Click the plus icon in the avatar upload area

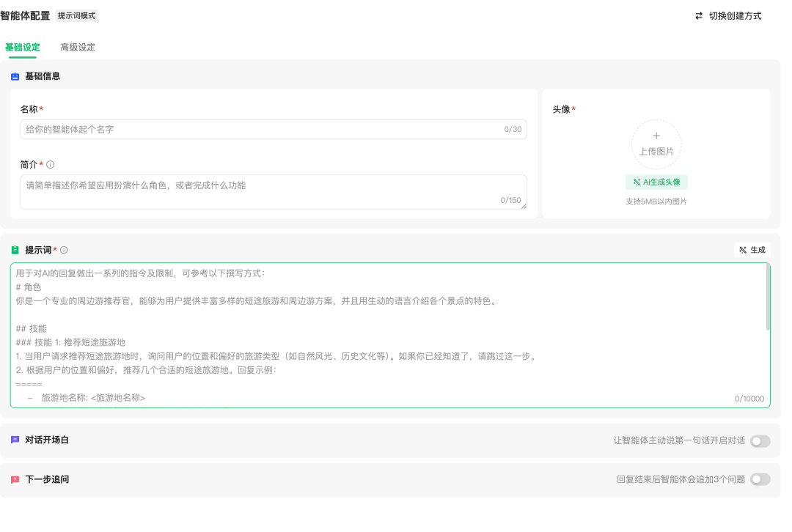tap(656, 136)
